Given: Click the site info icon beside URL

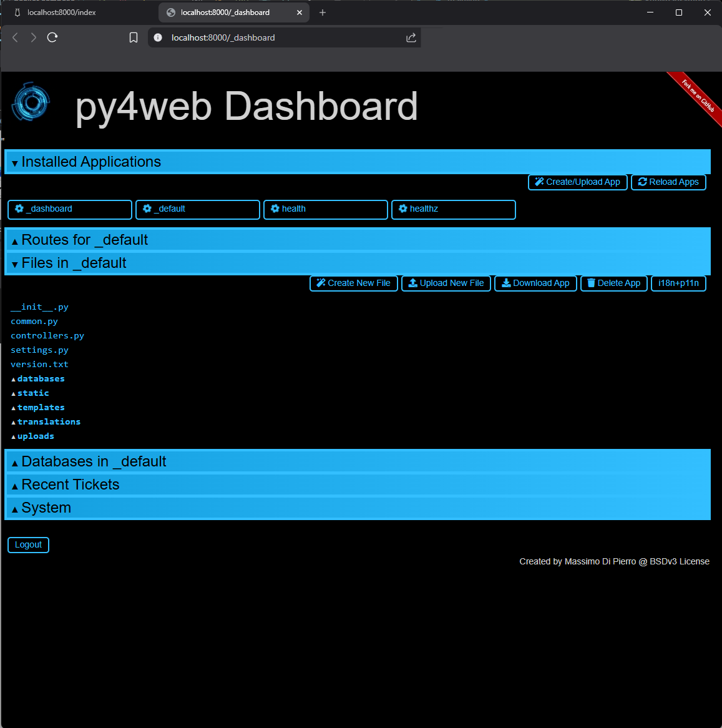Looking at the screenshot, I should pos(158,37).
